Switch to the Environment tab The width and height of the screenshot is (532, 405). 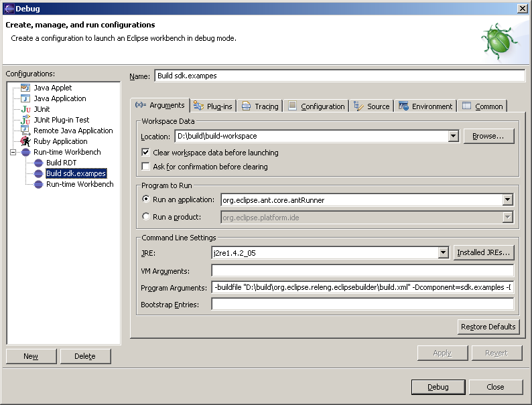[426, 106]
